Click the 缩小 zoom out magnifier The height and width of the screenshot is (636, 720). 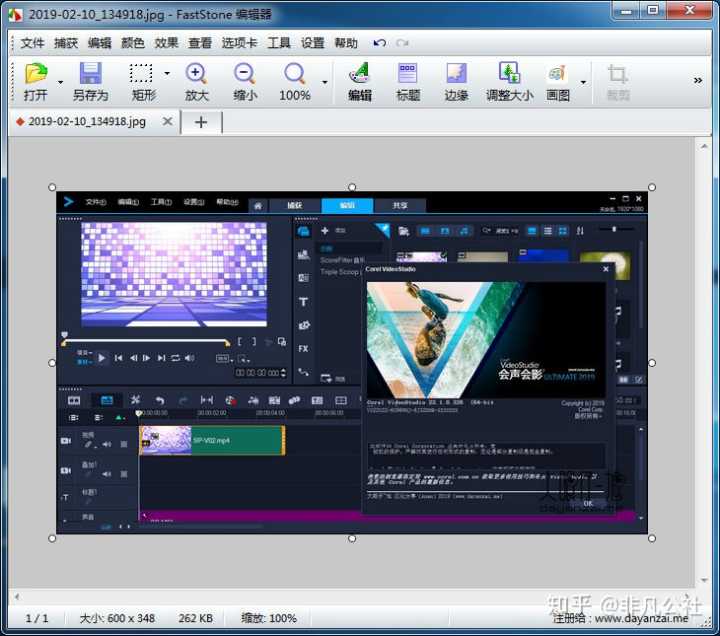pyautogui.click(x=245, y=73)
